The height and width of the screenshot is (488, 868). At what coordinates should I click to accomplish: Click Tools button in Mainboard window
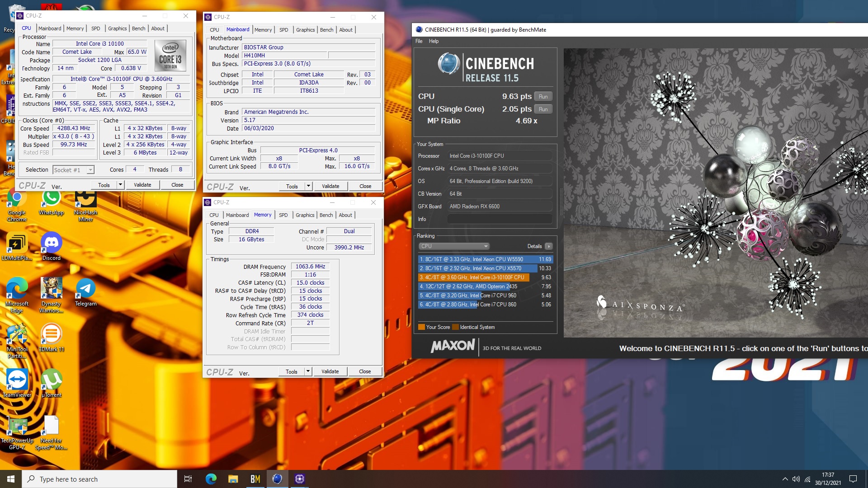tap(292, 186)
